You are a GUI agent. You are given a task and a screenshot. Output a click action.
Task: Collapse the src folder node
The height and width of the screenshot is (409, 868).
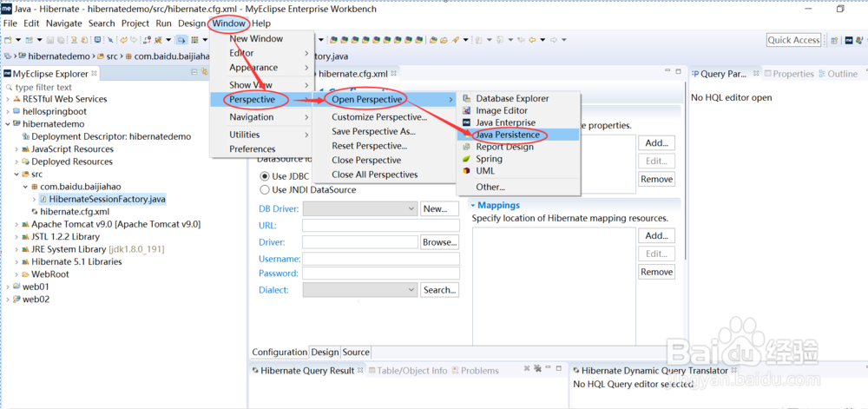tap(16, 174)
